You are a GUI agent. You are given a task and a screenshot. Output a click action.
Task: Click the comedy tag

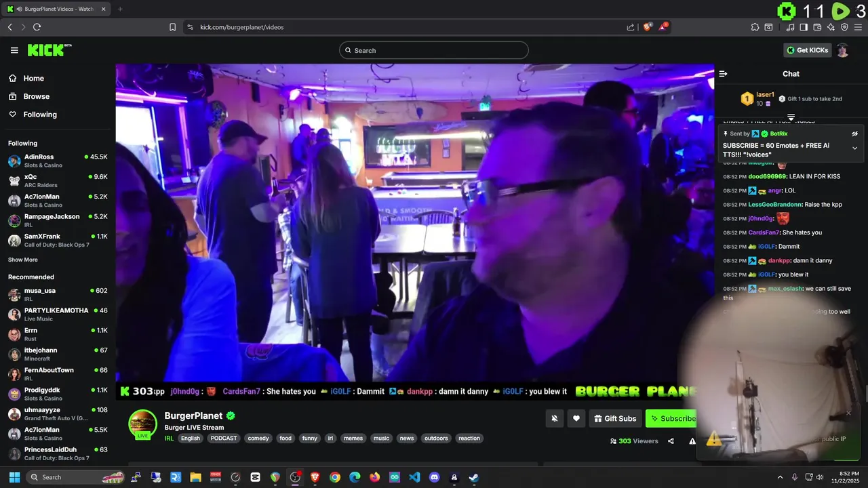pyautogui.click(x=258, y=439)
